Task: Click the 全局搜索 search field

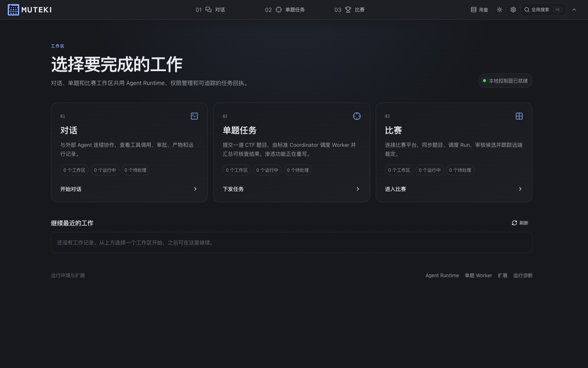Action: click(543, 10)
